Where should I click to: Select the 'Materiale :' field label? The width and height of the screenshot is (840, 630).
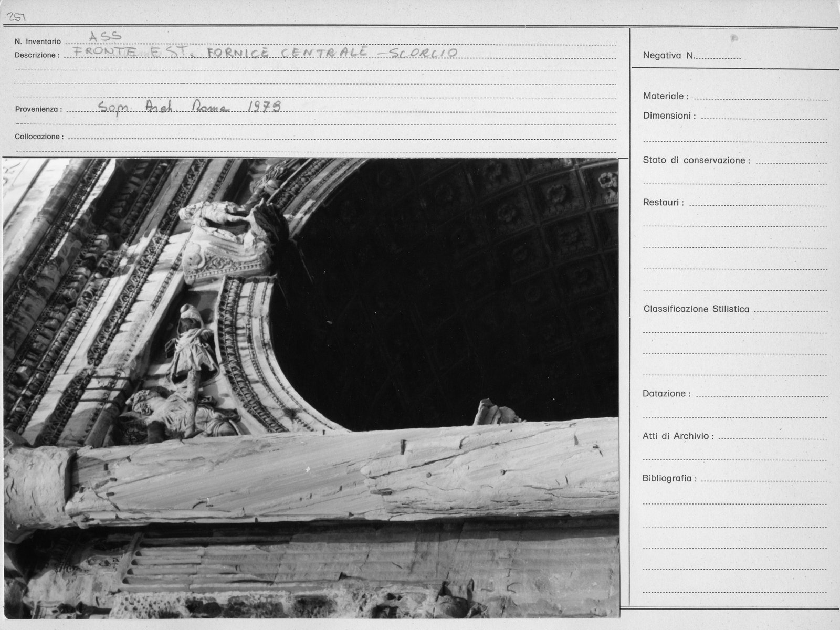[x=666, y=96]
